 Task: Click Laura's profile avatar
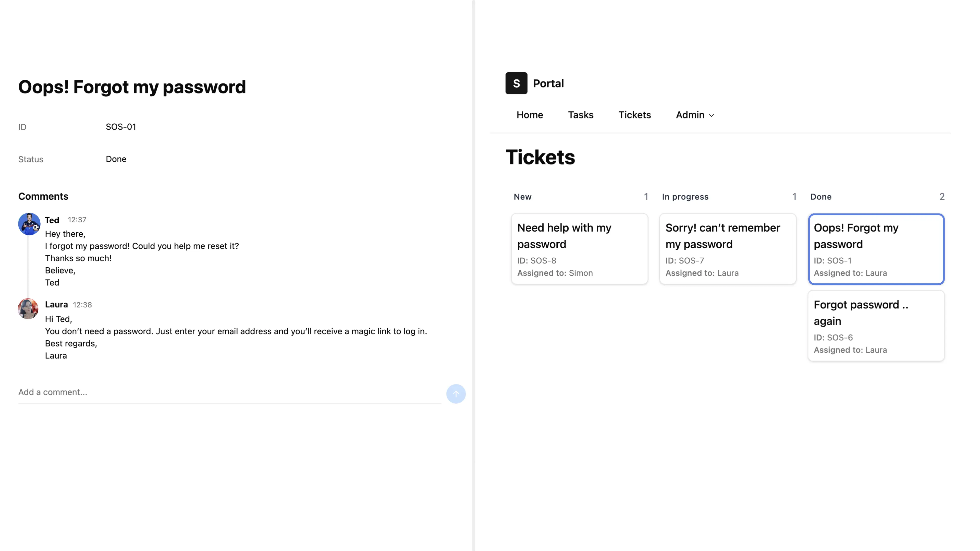[x=28, y=308]
